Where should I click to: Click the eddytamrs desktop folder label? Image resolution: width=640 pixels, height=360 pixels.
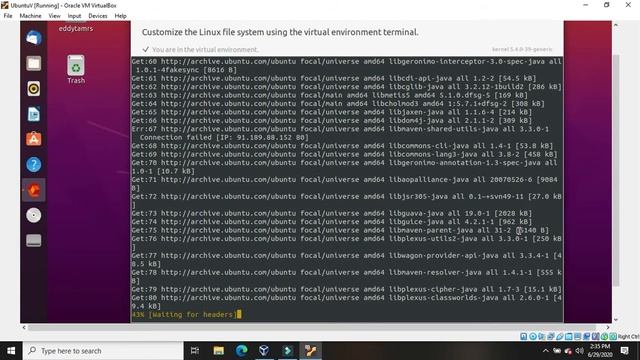[76, 29]
